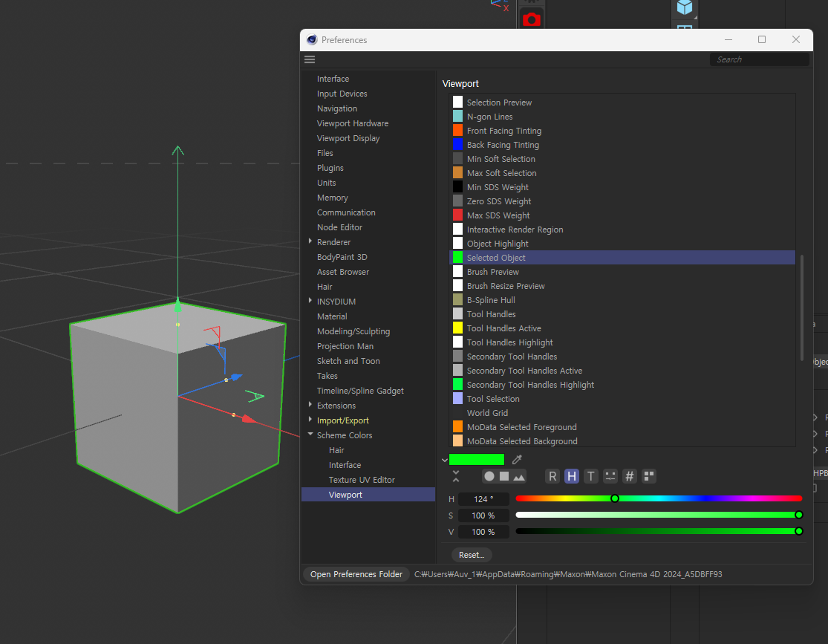828x644 pixels.
Task: Click the color list scrollbar
Action: [802, 308]
